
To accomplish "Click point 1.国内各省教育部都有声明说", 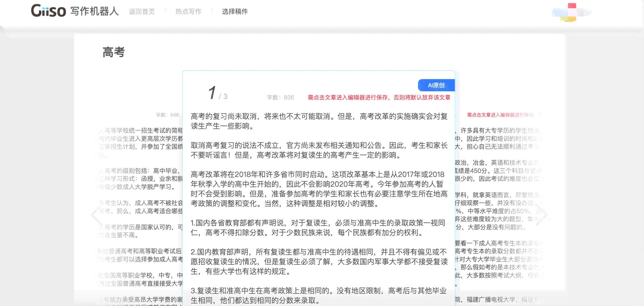I will pyautogui.click(x=318, y=228).
